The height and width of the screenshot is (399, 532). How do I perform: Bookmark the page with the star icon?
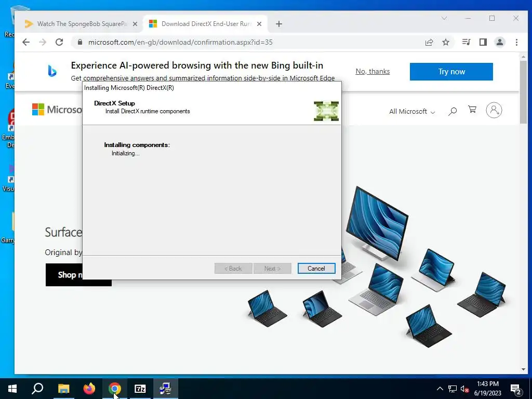tap(446, 42)
